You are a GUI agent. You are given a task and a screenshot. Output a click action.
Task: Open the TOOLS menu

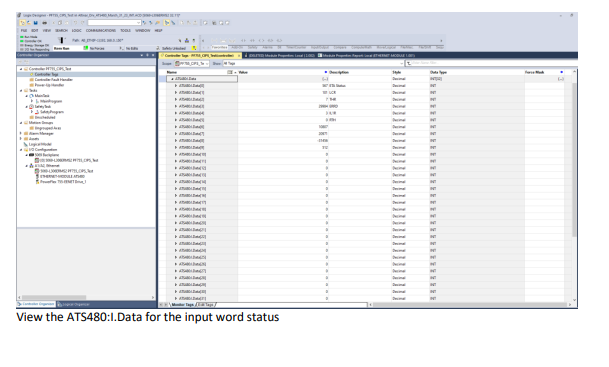click(125, 30)
